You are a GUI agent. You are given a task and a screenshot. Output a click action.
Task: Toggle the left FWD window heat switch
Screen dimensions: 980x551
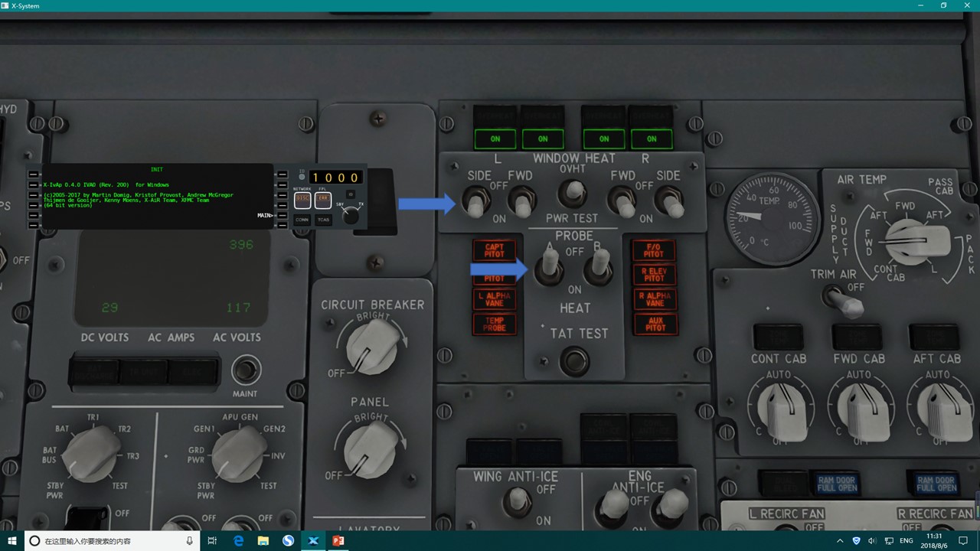pos(523,203)
